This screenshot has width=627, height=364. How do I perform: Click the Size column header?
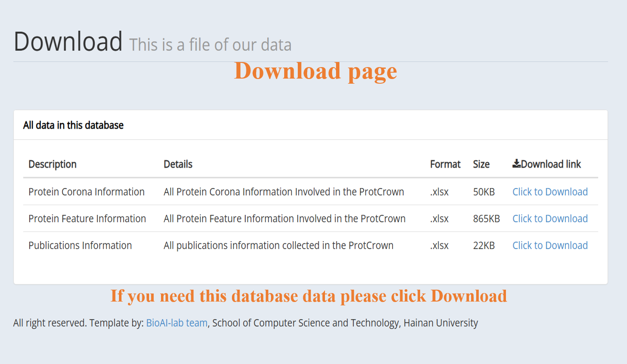[481, 164]
